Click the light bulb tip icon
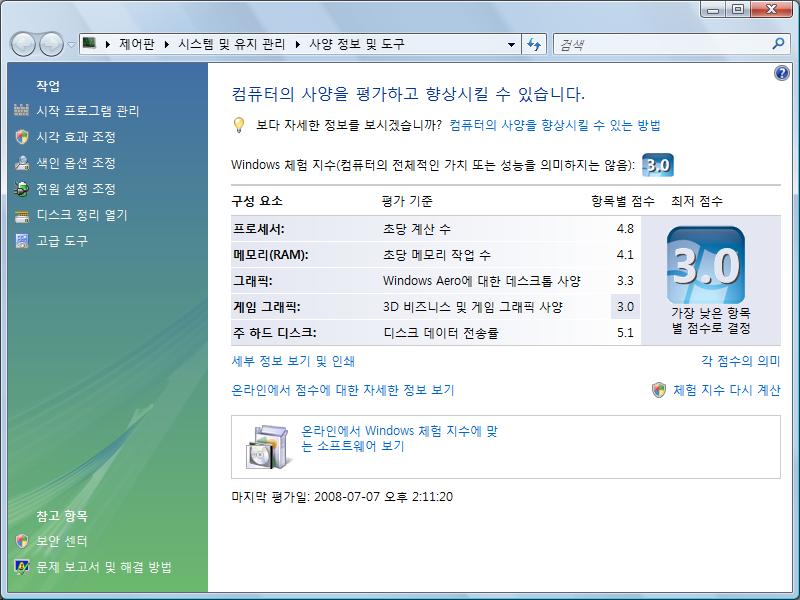Viewport: 800px width, 600px height. point(239,125)
